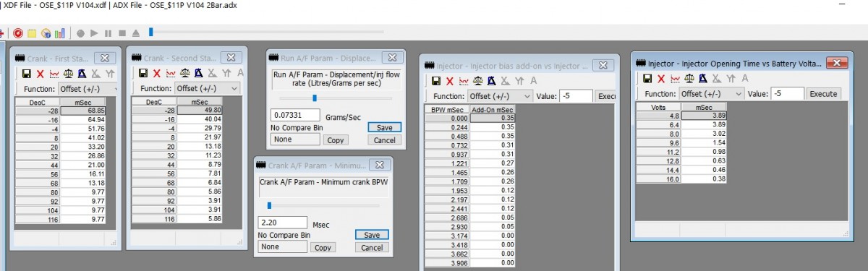Open the bar chart dashboard icon
The height and width of the screenshot is (271, 868).
coord(60,33)
